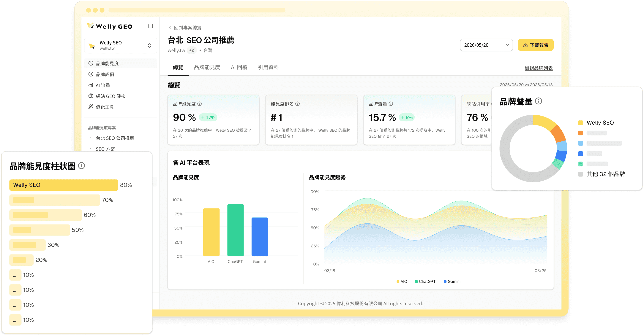644x336 pixels.
Task: Click the chart icon beside AI 流量
Action: coord(91,85)
